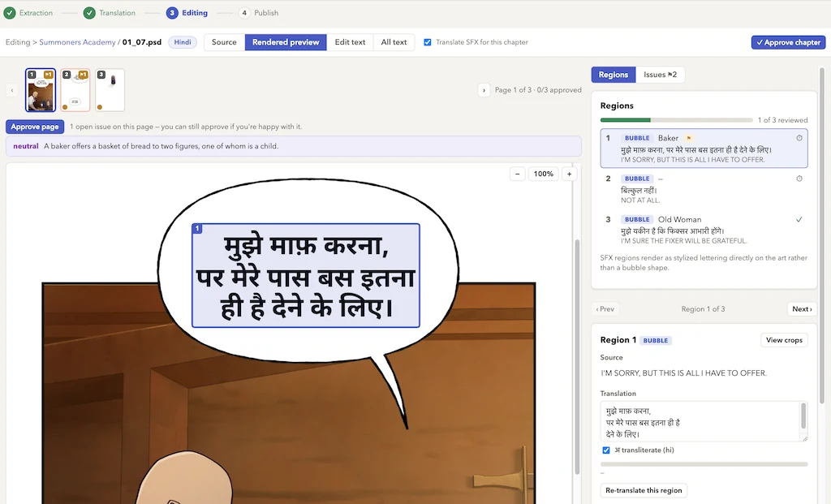
Task: Open the All text tab
Action: point(394,42)
